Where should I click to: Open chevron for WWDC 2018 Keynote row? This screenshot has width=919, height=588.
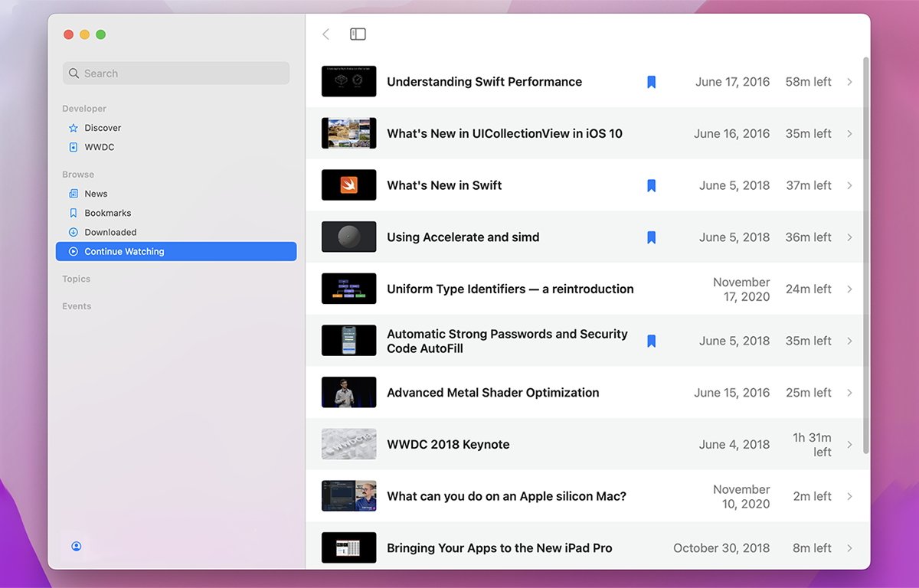[849, 445]
